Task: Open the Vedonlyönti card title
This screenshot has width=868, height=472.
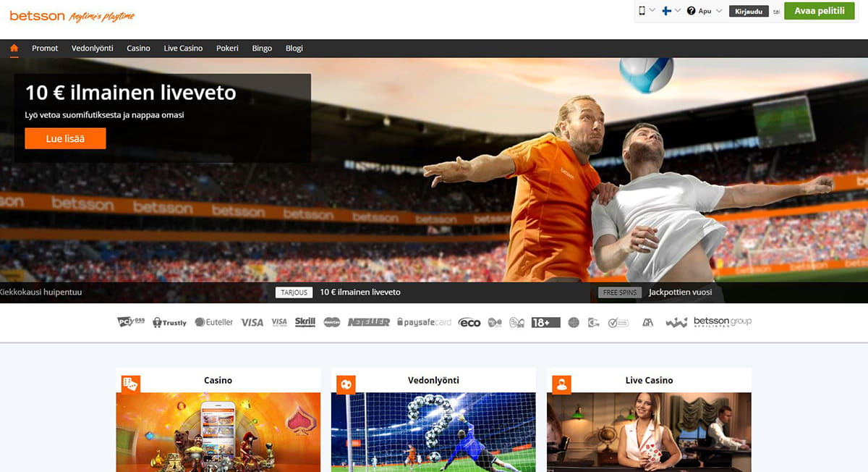Action: click(x=433, y=380)
